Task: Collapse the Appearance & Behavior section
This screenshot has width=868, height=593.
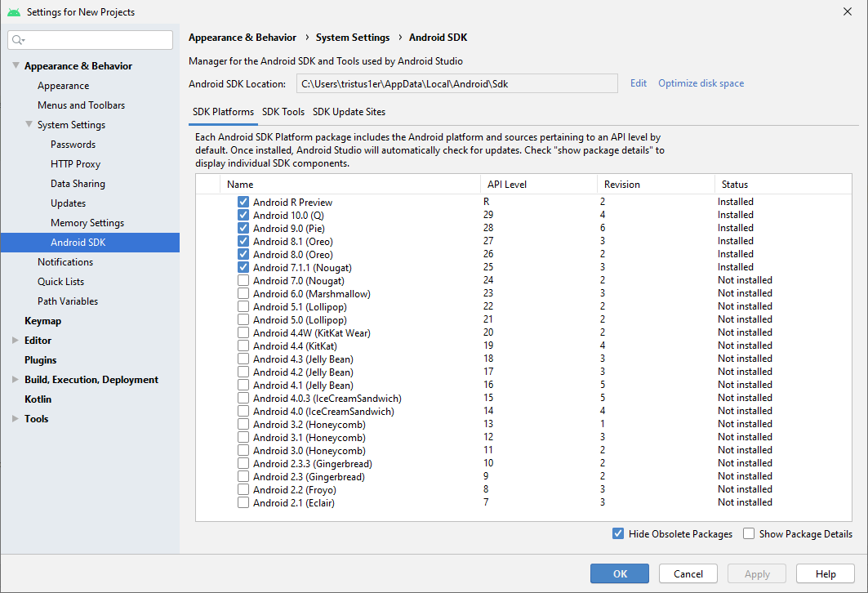Action: click(16, 66)
